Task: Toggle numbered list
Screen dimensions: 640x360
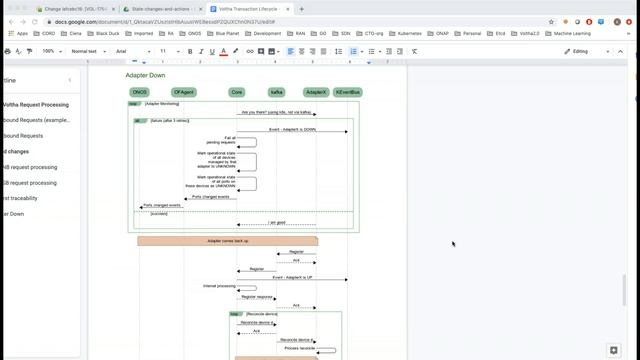Action: [x=353, y=51]
